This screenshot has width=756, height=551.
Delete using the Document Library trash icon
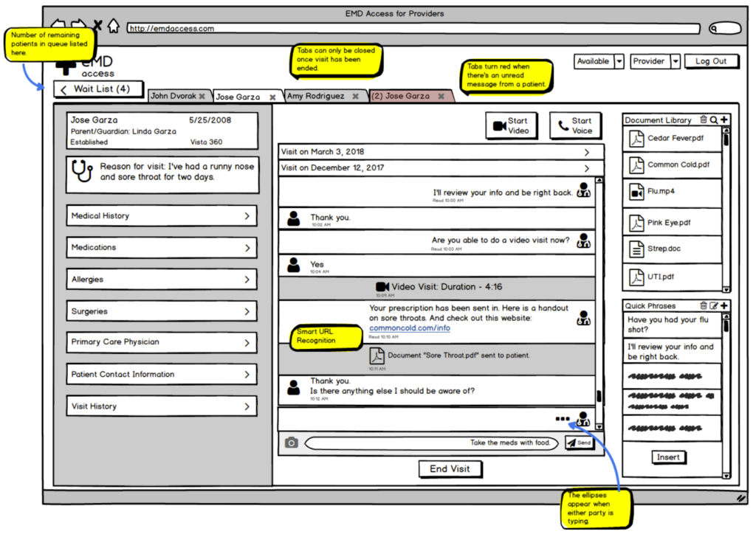click(704, 119)
